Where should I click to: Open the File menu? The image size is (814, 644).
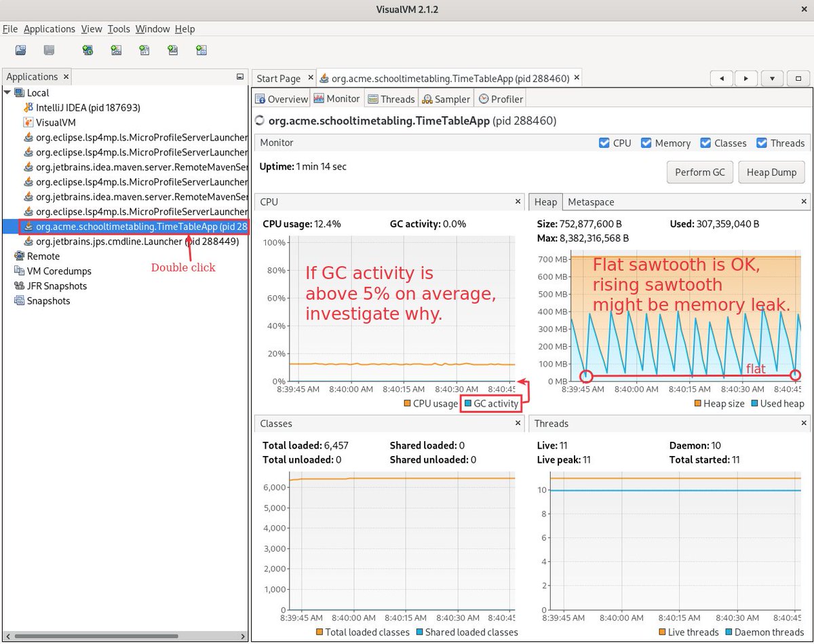point(10,29)
